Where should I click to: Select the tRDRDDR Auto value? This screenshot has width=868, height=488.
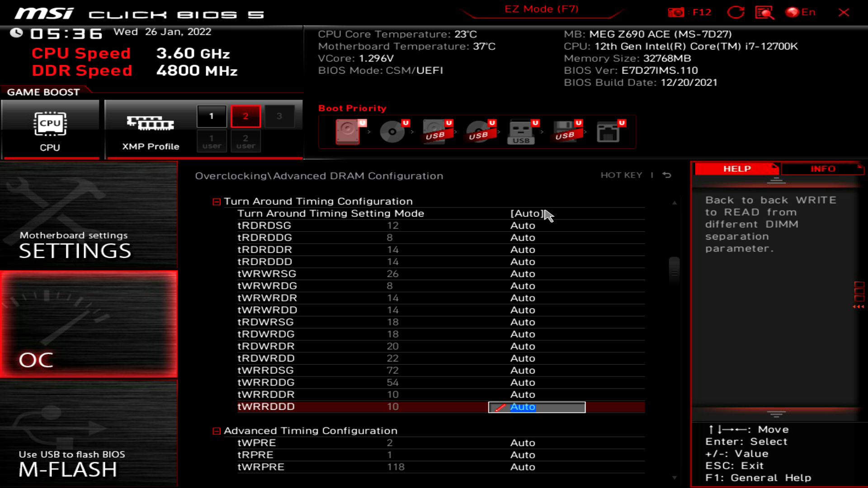click(x=523, y=250)
